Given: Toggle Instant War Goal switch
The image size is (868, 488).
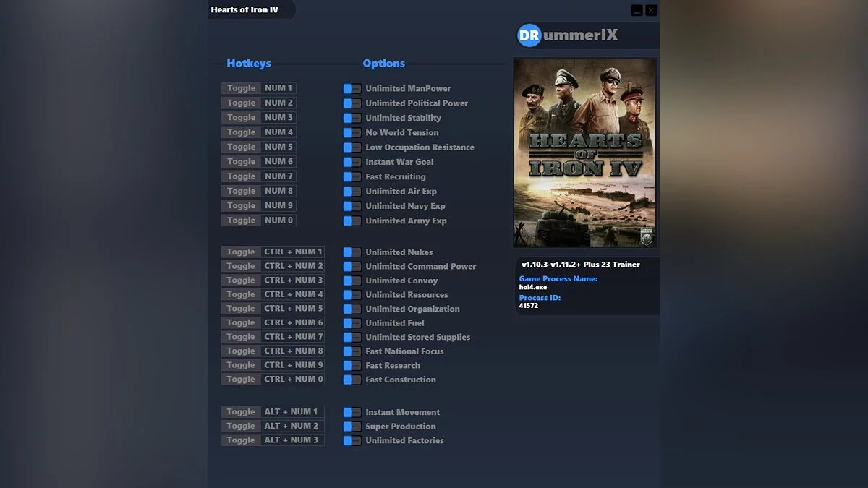Looking at the screenshot, I should click(352, 162).
